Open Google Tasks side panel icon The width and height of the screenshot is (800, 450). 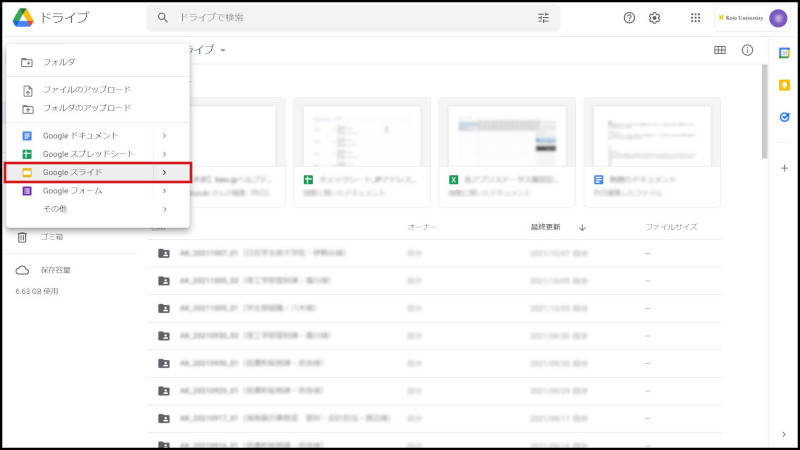click(x=784, y=117)
